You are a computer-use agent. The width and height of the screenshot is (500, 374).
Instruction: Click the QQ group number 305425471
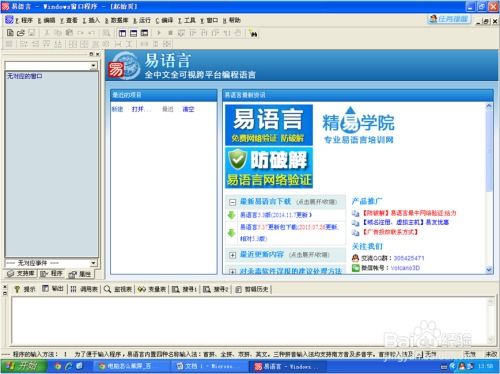point(409,258)
